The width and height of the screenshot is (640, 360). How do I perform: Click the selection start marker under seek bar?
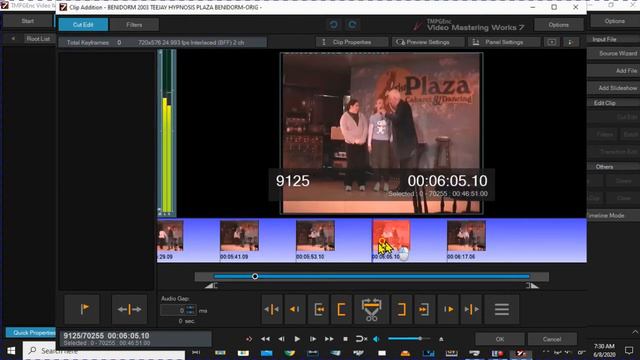[211, 286]
